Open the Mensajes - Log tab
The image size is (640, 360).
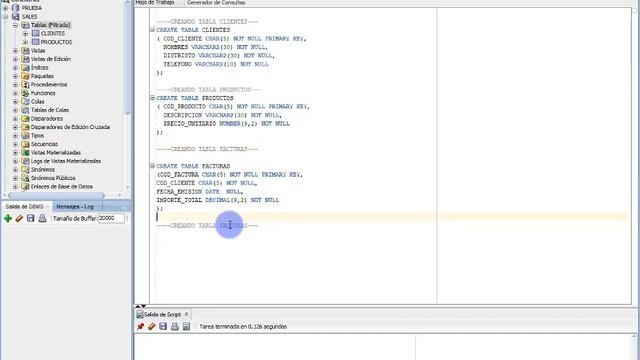click(x=75, y=207)
